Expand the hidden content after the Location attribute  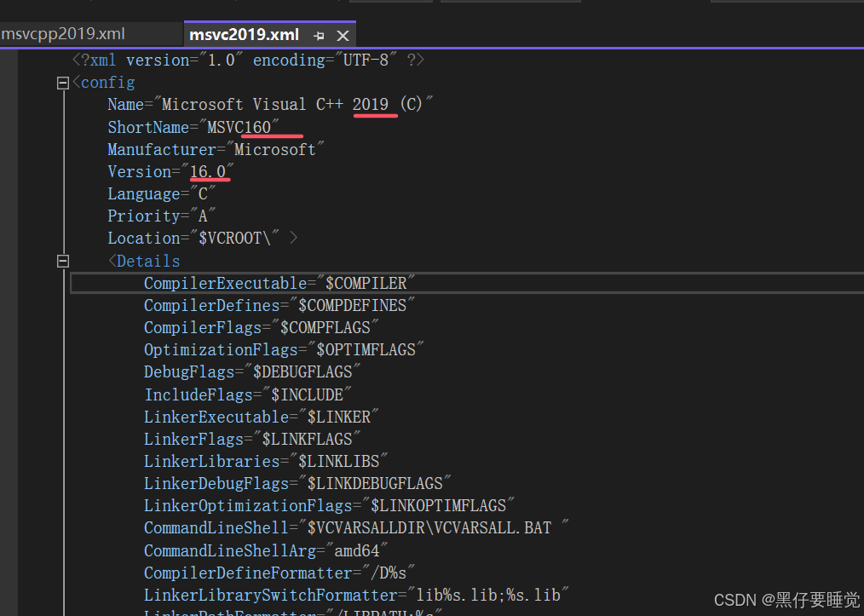point(293,239)
